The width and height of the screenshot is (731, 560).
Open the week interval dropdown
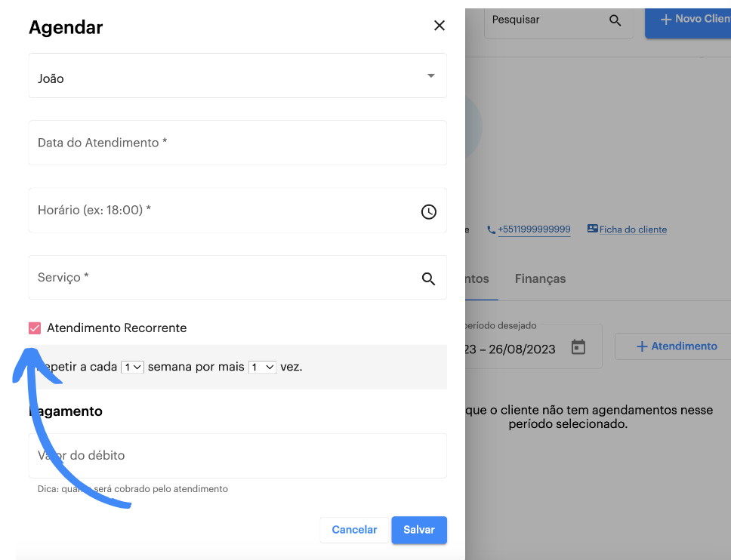(132, 367)
